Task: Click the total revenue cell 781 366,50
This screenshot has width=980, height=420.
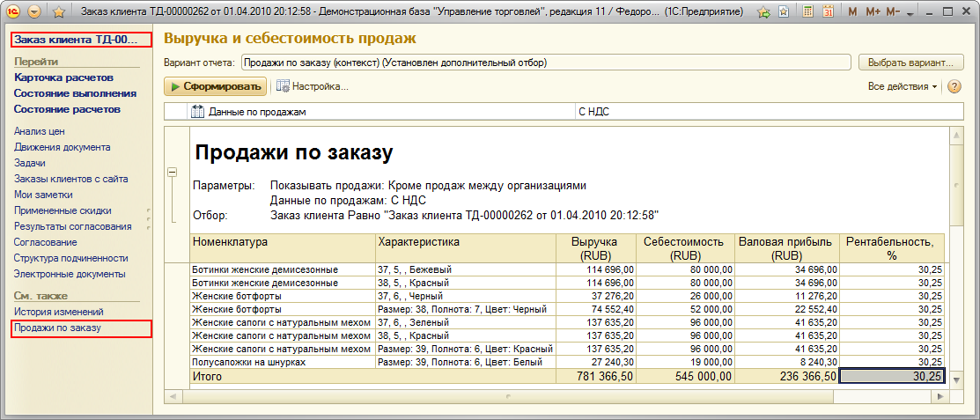Action: [x=595, y=376]
